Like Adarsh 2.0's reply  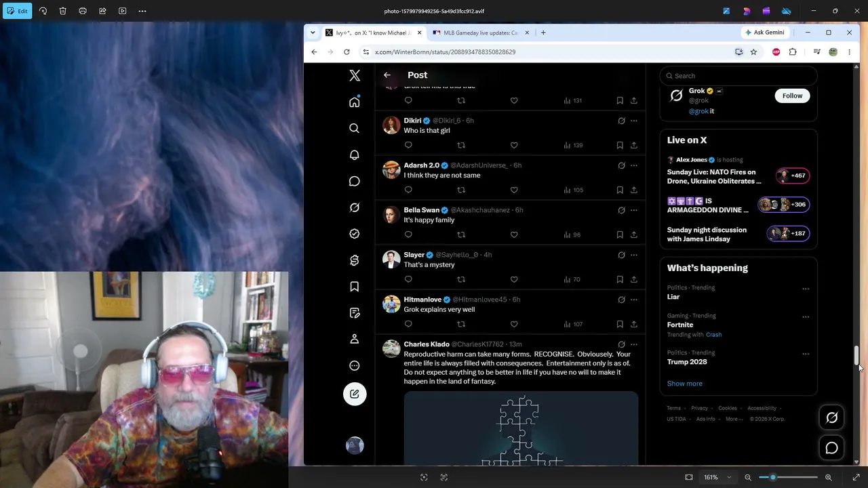pos(514,190)
